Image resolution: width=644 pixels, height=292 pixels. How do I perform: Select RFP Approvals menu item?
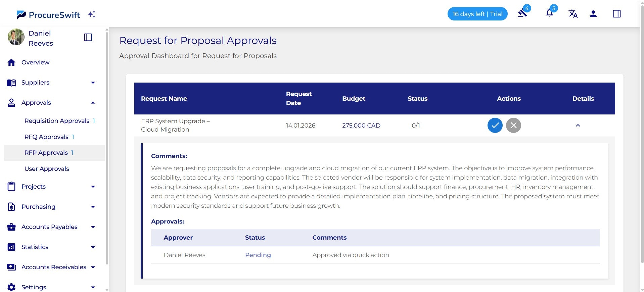click(54, 153)
